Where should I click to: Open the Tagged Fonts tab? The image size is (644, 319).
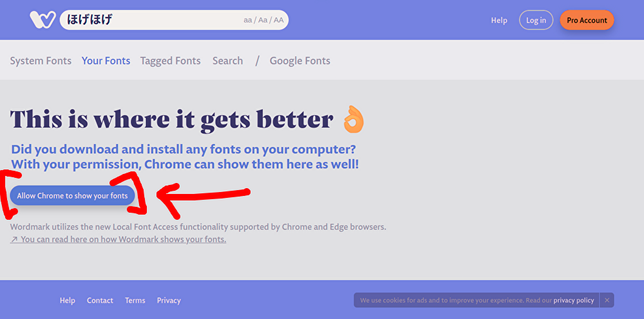point(171,61)
